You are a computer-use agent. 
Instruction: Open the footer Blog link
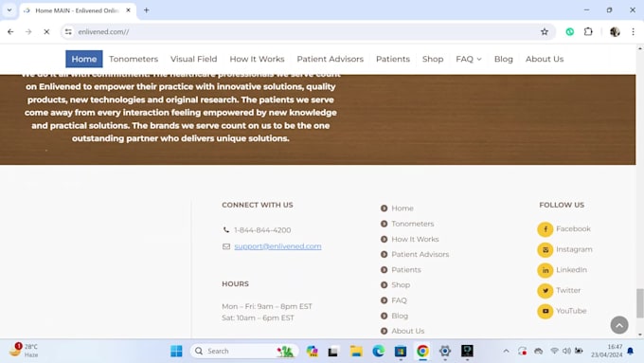[400, 316]
